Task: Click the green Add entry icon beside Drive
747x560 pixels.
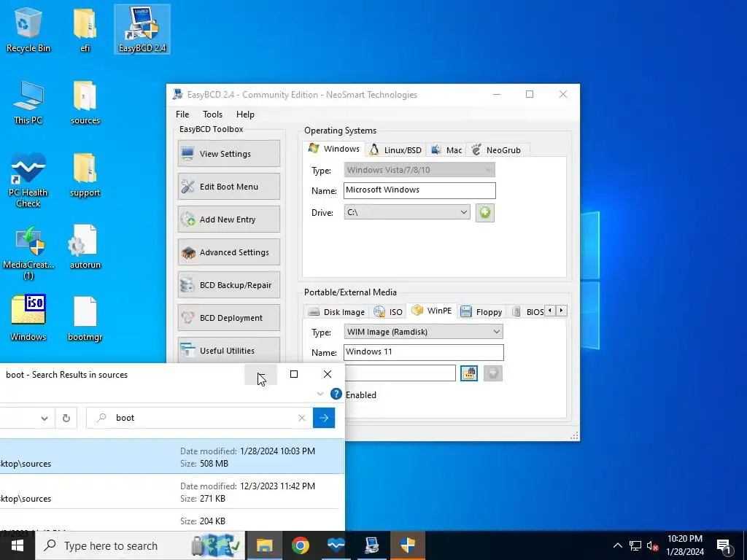Action: (x=484, y=212)
